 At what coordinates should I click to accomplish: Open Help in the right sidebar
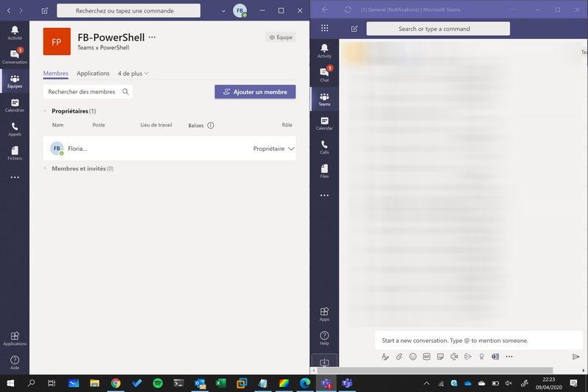324,338
